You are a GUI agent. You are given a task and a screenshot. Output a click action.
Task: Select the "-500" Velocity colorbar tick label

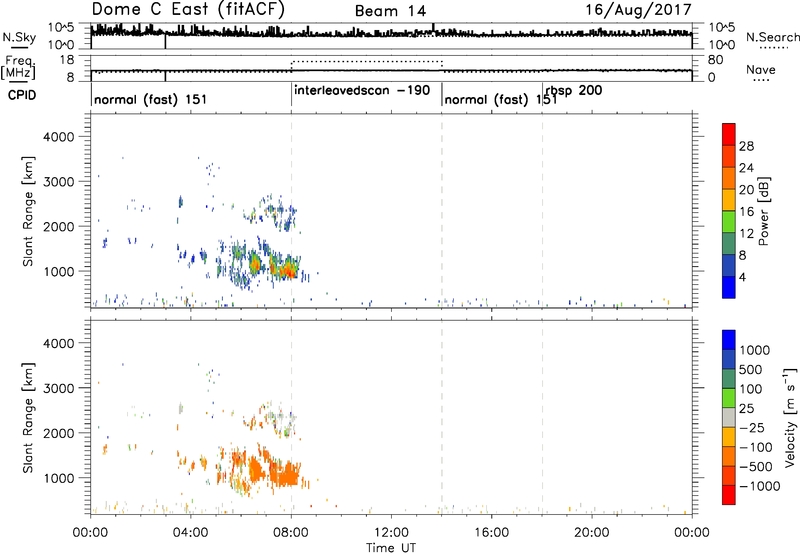(756, 467)
